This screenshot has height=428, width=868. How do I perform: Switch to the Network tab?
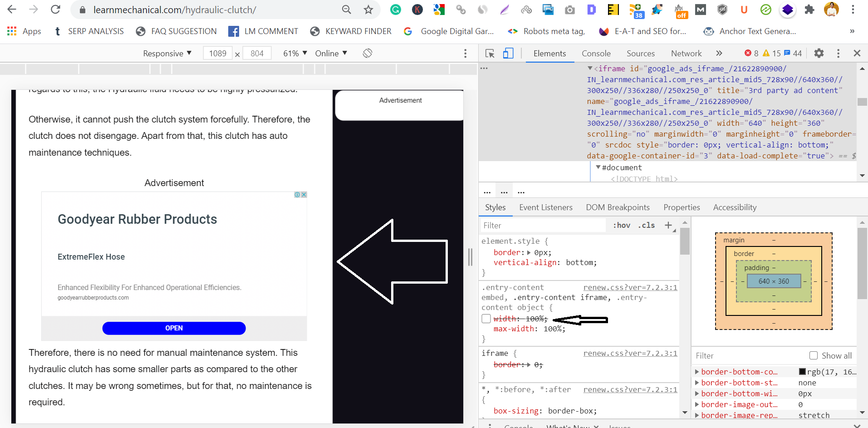pyautogui.click(x=686, y=54)
